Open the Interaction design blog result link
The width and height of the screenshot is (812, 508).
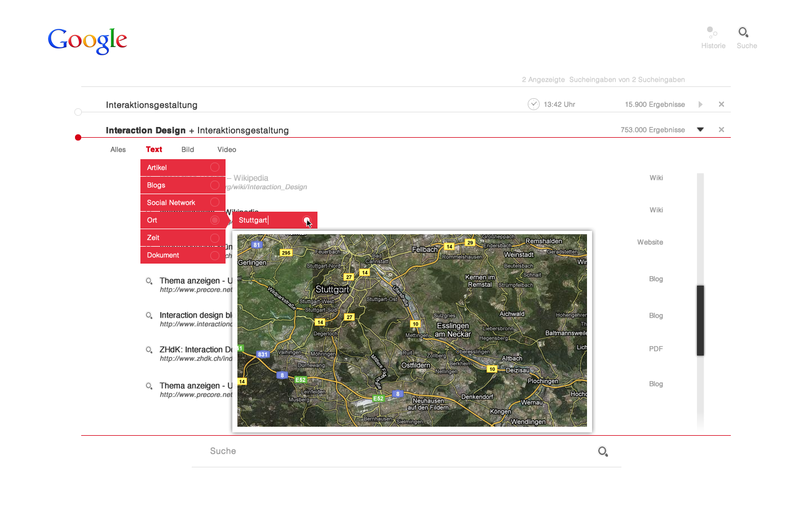tap(196, 315)
